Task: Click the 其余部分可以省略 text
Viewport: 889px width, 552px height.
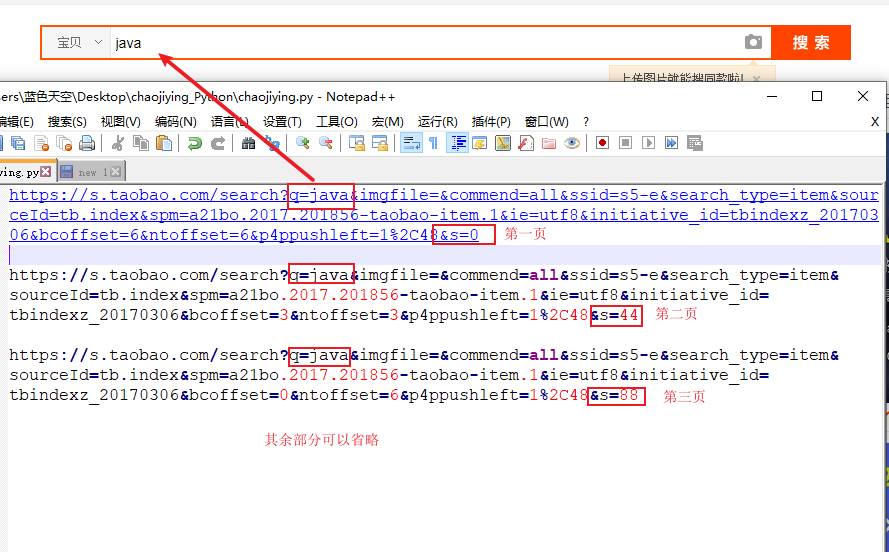Action: coord(321,440)
